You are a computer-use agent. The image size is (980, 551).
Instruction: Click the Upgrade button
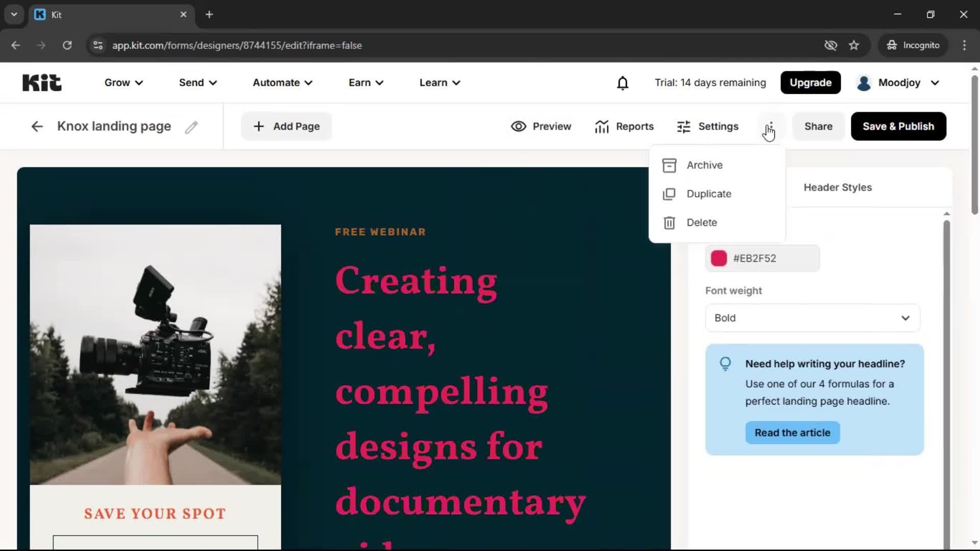[810, 82]
